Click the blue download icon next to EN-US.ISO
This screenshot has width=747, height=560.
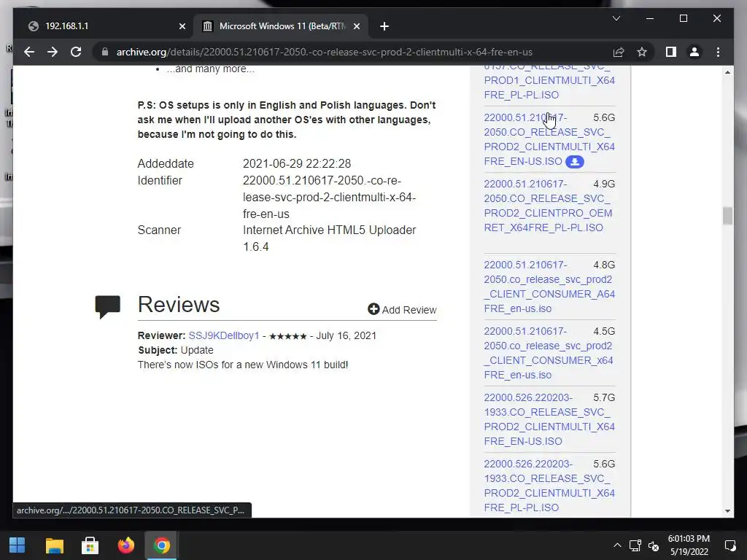pos(575,162)
